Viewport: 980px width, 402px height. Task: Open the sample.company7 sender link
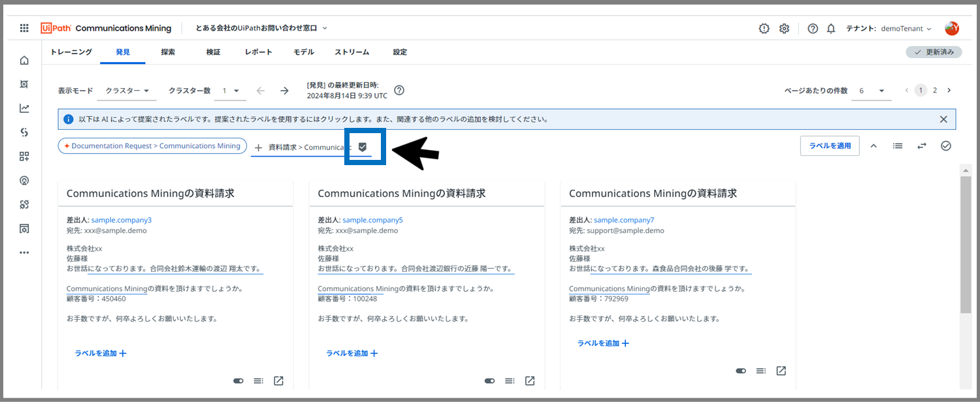[x=624, y=220]
